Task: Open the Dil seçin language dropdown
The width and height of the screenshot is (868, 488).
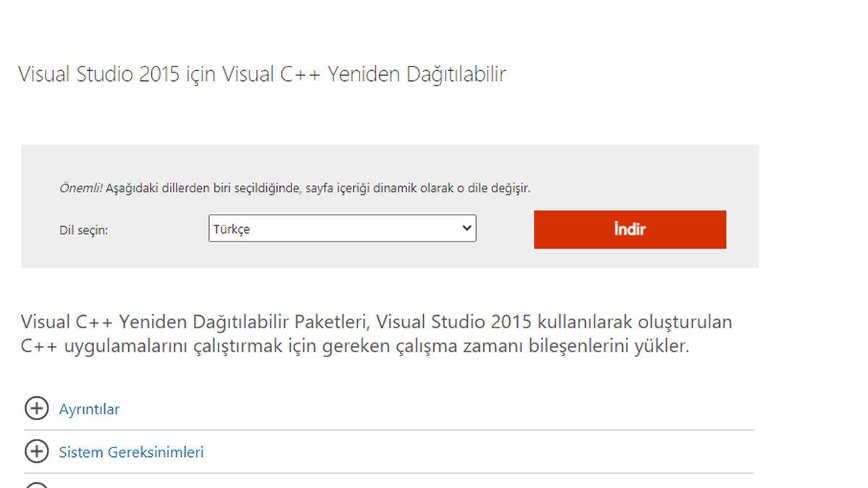Action: [341, 228]
